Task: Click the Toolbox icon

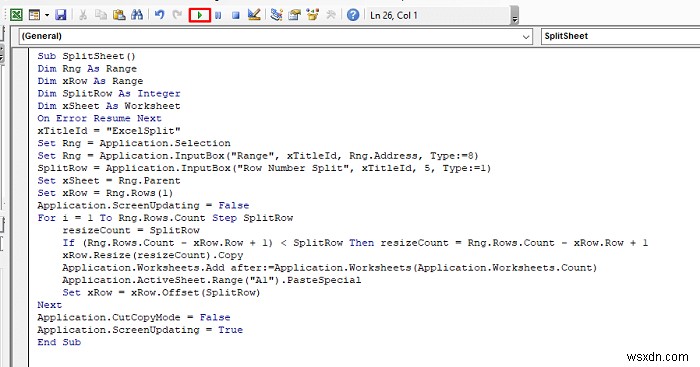Action: click(330, 15)
